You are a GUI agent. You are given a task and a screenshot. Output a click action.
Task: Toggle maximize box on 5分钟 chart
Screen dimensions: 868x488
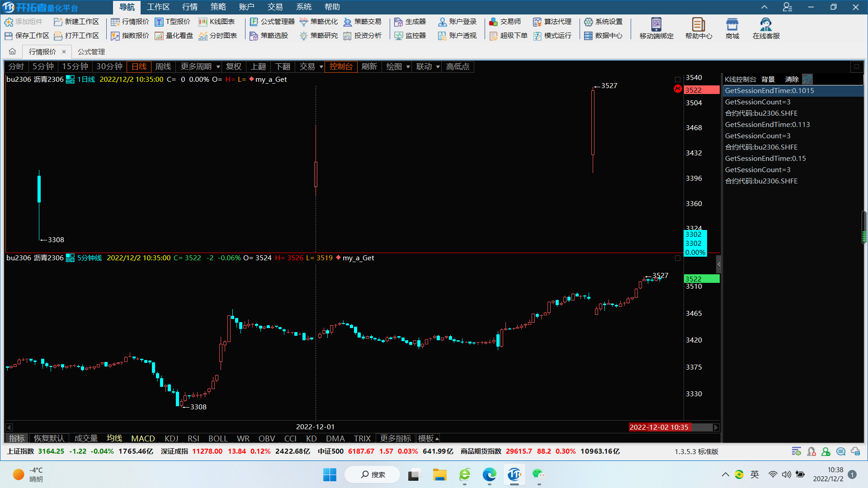(677, 258)
